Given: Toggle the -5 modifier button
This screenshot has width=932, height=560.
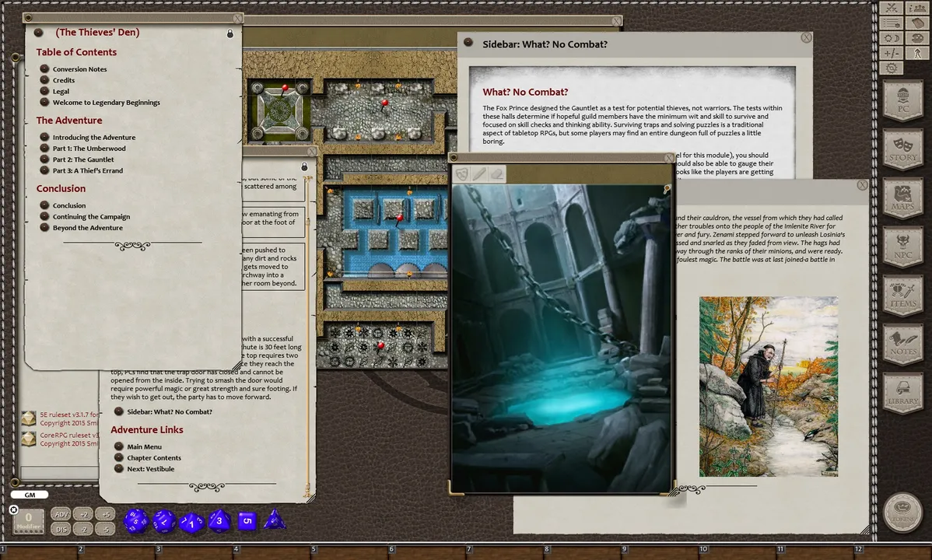Looking at the screenshot, I should (x=105, y=529).
